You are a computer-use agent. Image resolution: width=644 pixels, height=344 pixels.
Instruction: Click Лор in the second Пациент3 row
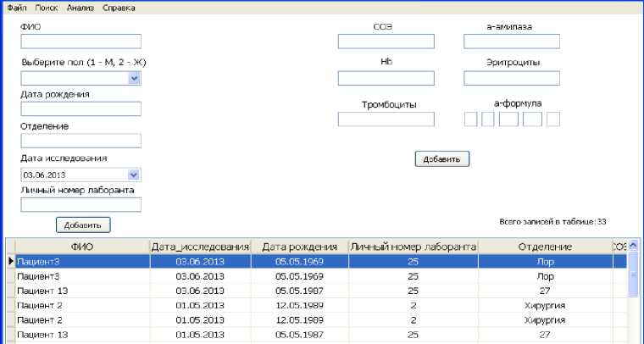click(x=545, y=276)
